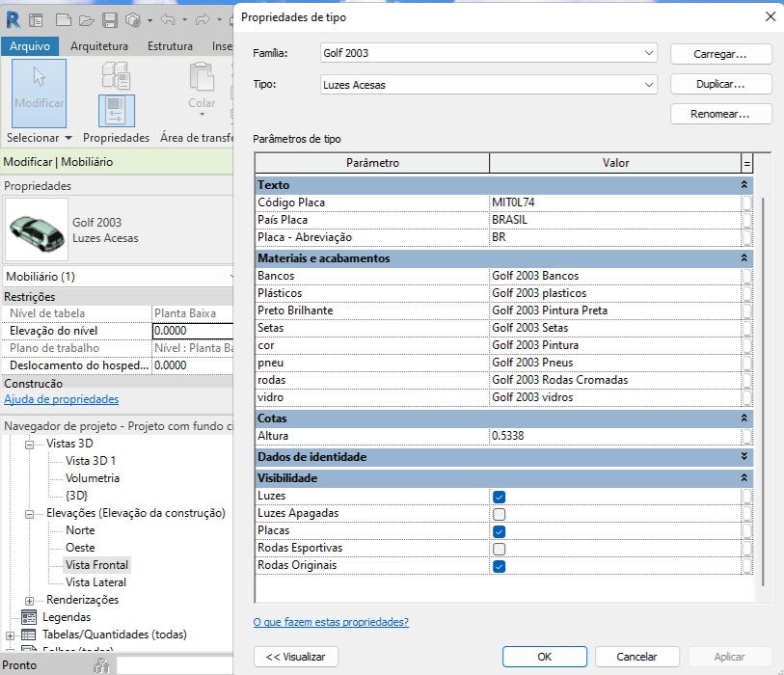This screenshot has height=675, width=784.
Task: Uncheck the Luzes visibility checkbox
Action: click(x=499, y=497)
